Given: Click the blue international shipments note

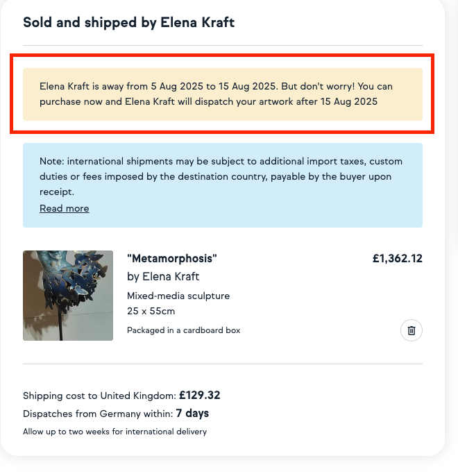Looking at the screenshot, I should (223, 185).
